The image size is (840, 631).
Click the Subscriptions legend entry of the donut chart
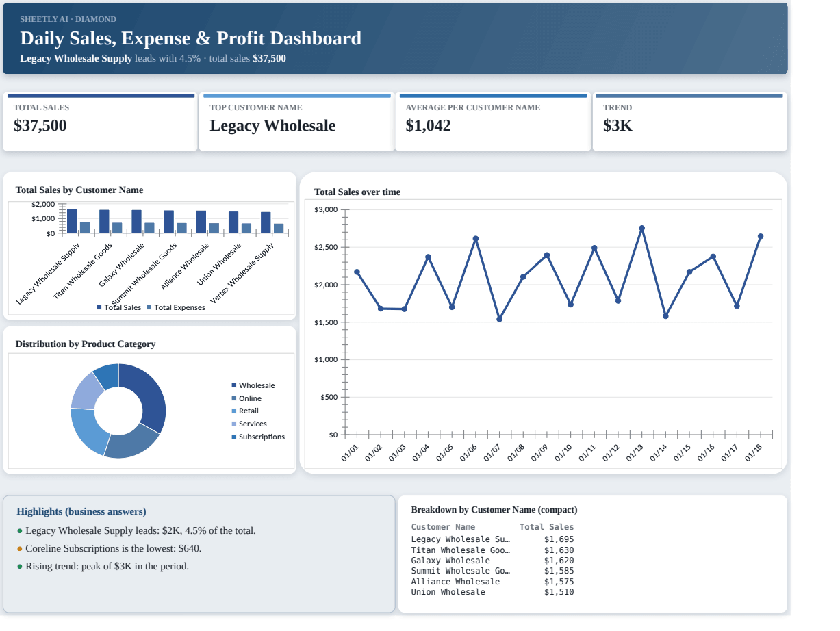(258, 437)
